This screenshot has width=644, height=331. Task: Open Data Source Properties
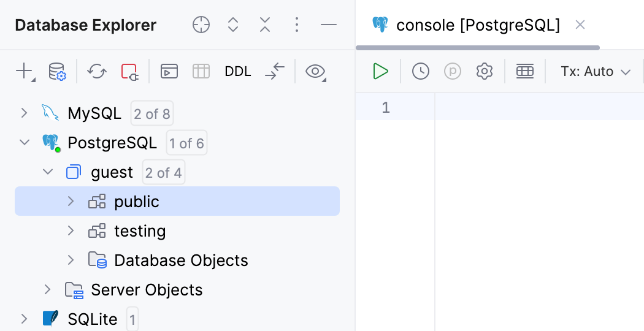coord(57,71)
